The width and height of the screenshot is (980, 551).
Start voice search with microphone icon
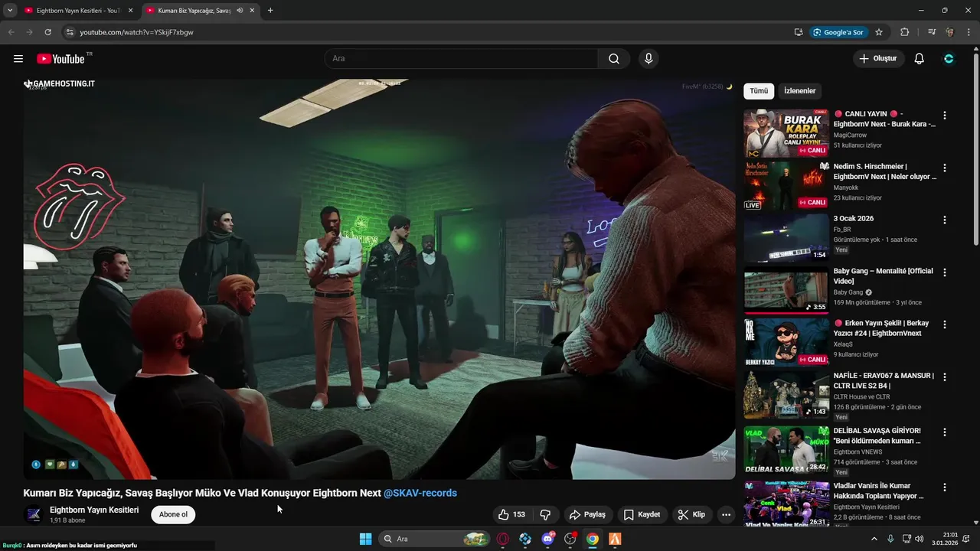pyautogui.click(x=648, y=59)
